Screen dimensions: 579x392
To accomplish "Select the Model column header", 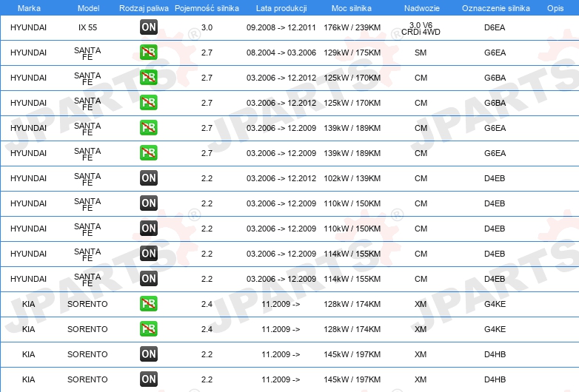I will [x=88, y=8].
